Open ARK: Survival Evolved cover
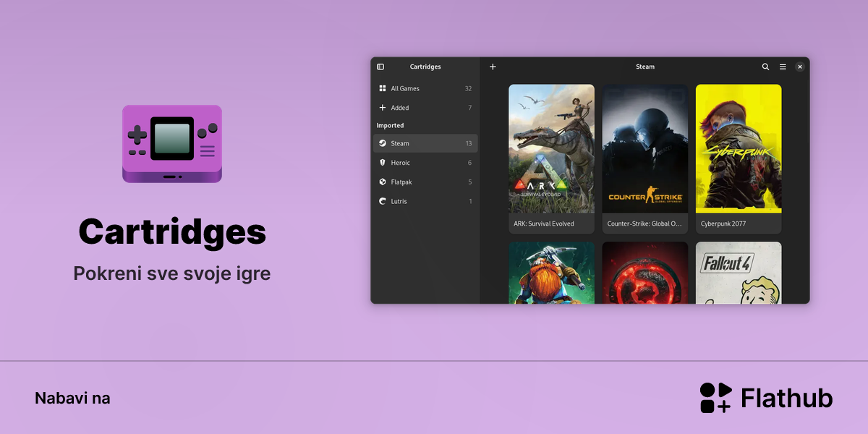The height and width of the screenshot is (434, 868). click(551, 149)
